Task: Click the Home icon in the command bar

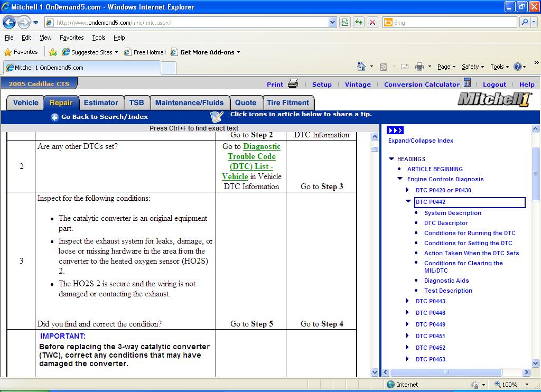Action: click(x=361, y=67)
